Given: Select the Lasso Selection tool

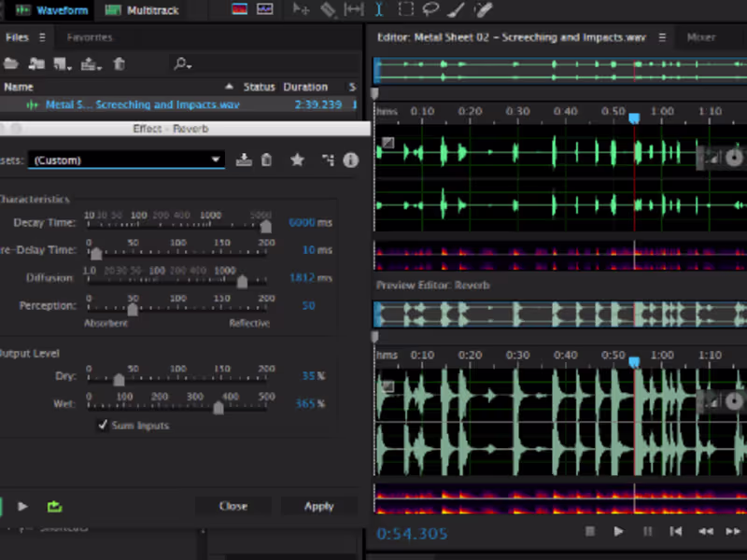Looking at the screenshot, I should (x=430, y=9).
